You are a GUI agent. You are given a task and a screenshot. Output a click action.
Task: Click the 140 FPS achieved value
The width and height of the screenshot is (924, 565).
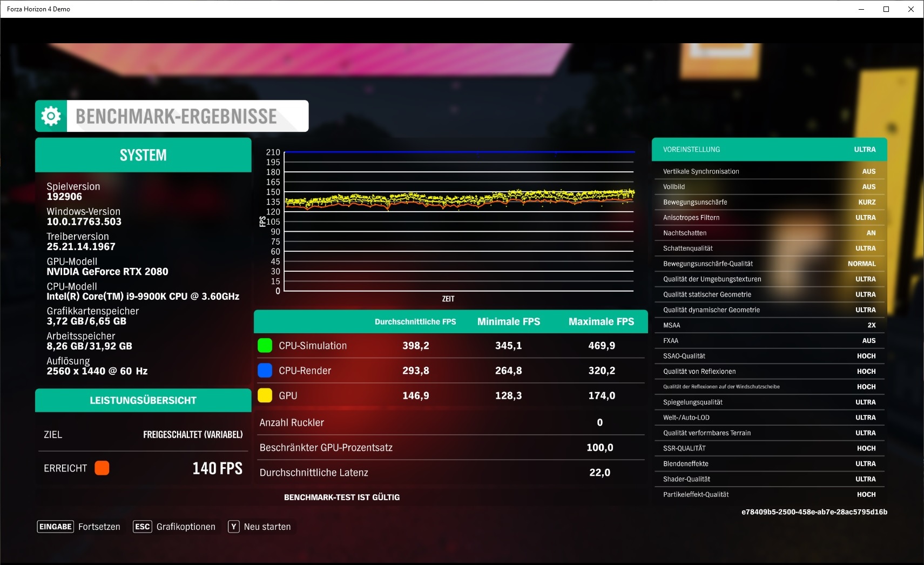pyautogui.click(x=217, y=468)
